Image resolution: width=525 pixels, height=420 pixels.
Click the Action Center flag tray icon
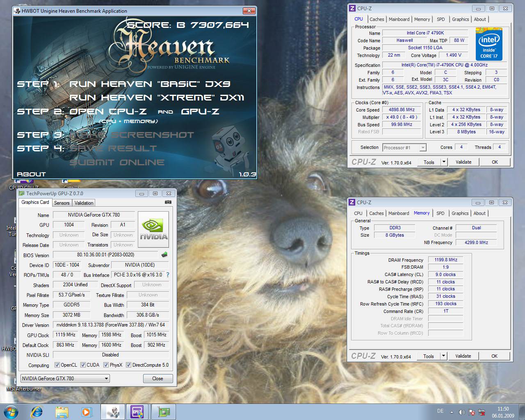(x=471, y=412)
